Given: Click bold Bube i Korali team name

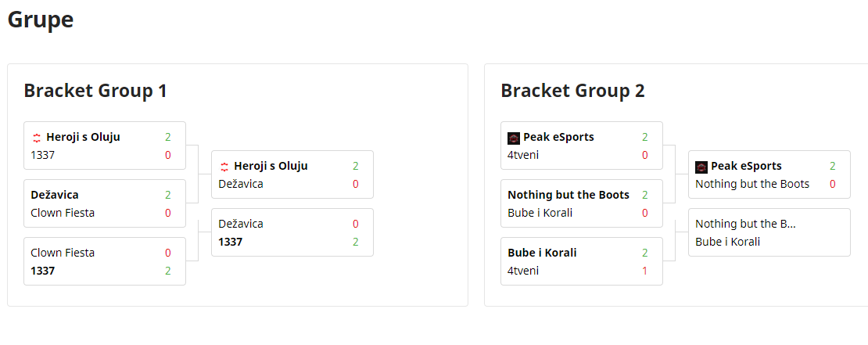Looking at the screenshot, I should 542,253.
